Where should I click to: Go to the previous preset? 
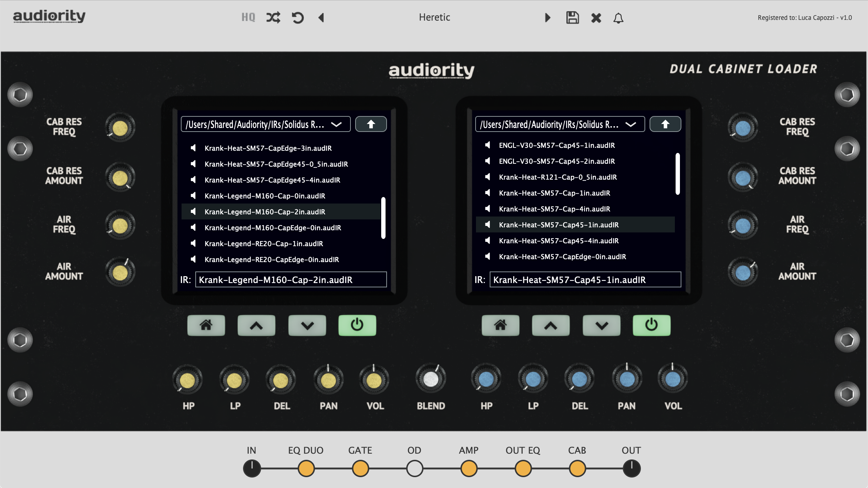(321, 17)
